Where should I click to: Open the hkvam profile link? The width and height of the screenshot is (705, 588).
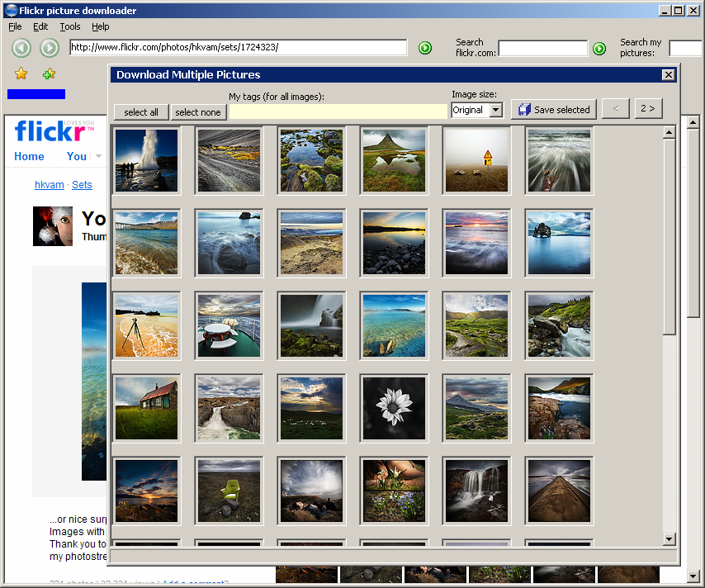click(49, 184)
